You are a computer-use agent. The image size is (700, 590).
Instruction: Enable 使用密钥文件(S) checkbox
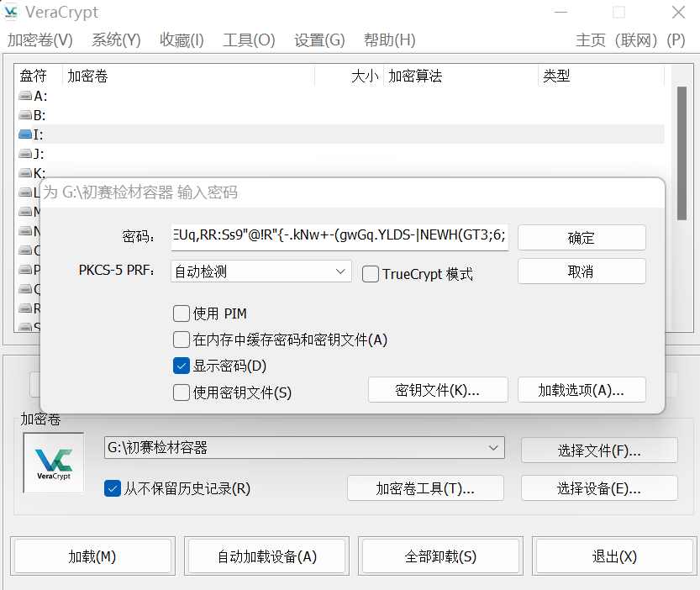pyautogui.click(x=181, y=392)
